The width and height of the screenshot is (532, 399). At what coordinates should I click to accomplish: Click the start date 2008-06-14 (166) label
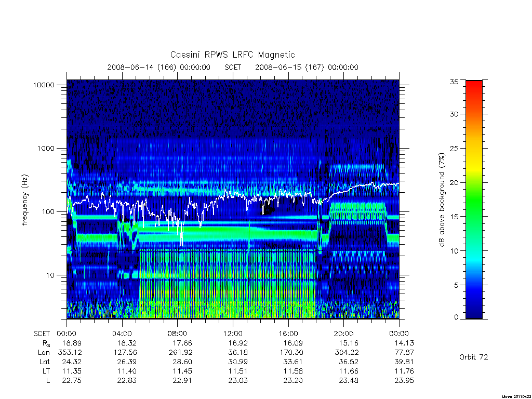coord(159,67)
